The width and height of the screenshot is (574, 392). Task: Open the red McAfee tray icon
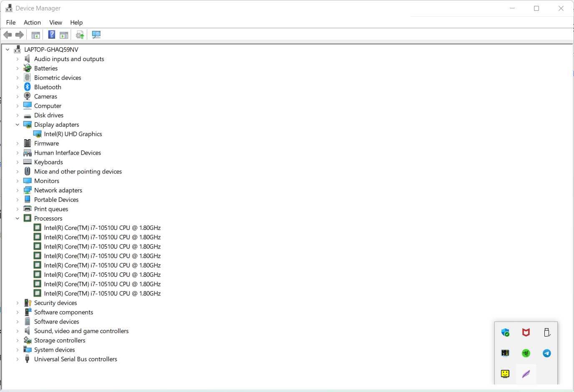pyautogui.click(x=526, y=332)
